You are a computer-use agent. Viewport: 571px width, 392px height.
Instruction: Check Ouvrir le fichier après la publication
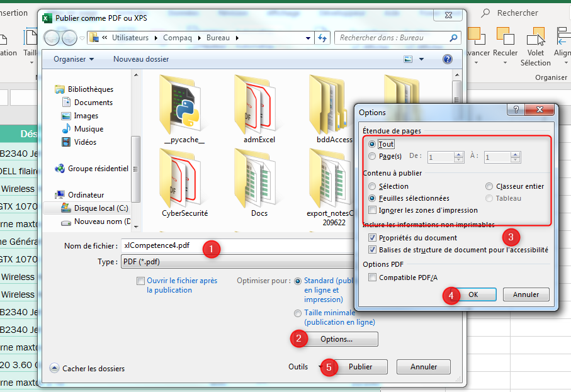coord(140,281)
